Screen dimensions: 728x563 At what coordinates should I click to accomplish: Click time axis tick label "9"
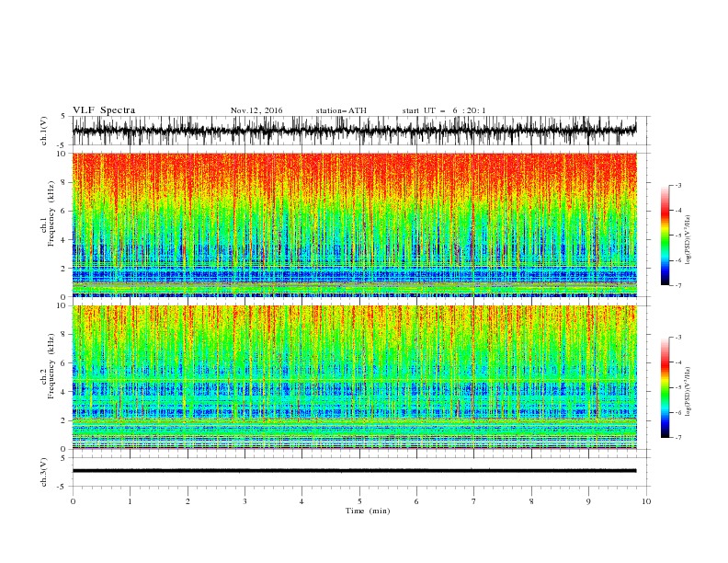pyautogui.click(x=588, y=501)
